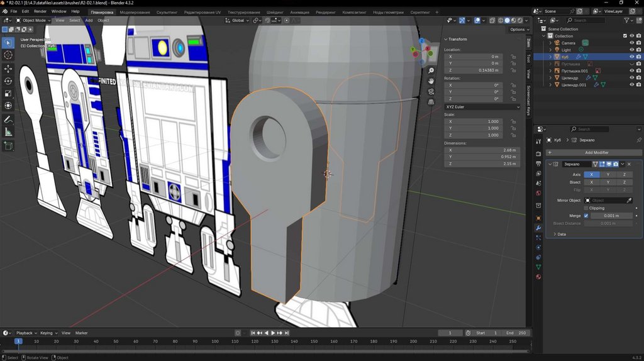Screen dimensions: 644x361
Task: Activate the Rotate tool
Action: [x=8, y=81]
